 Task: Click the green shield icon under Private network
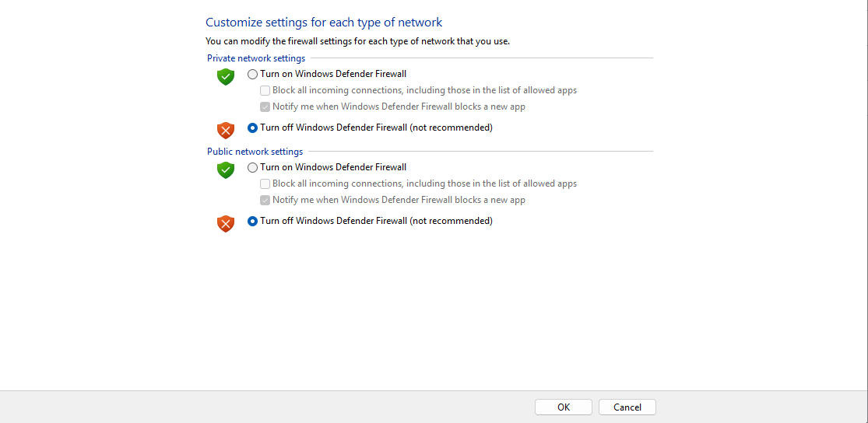point(225,77)
